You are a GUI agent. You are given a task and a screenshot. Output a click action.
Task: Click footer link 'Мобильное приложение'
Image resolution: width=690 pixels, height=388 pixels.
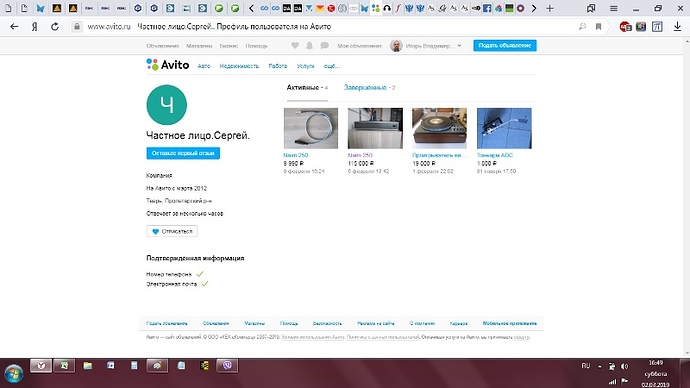tap(510, 323)
